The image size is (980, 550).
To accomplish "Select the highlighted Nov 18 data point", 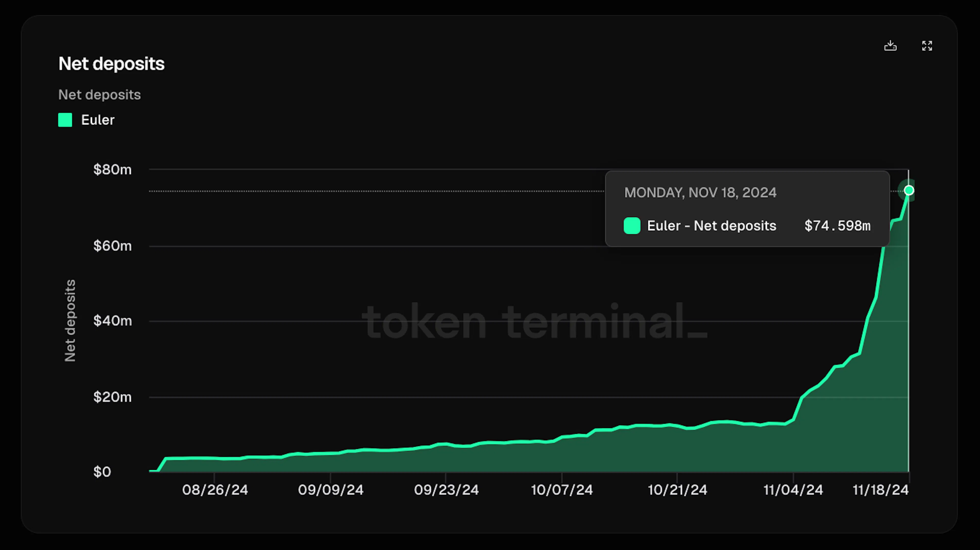I will 909,190.
